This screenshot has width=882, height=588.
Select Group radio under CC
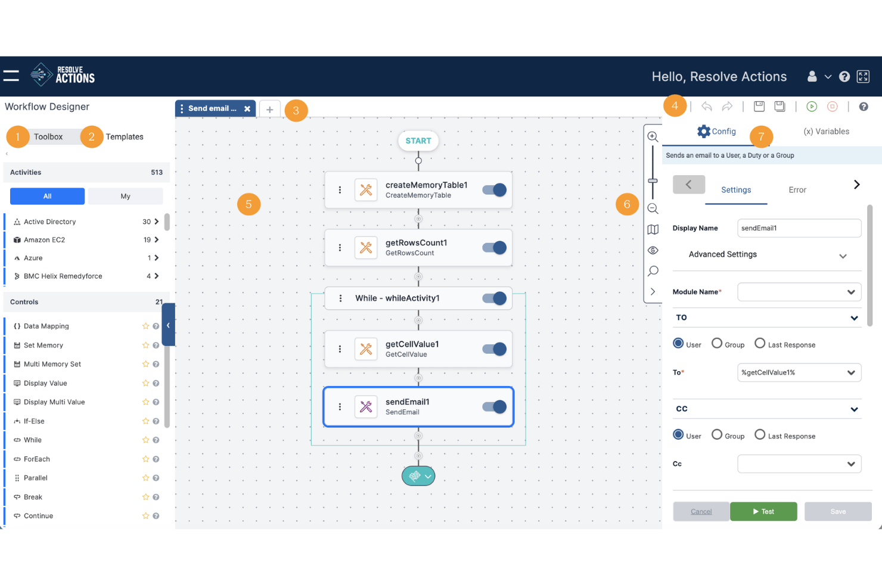[x=717, y=434]
